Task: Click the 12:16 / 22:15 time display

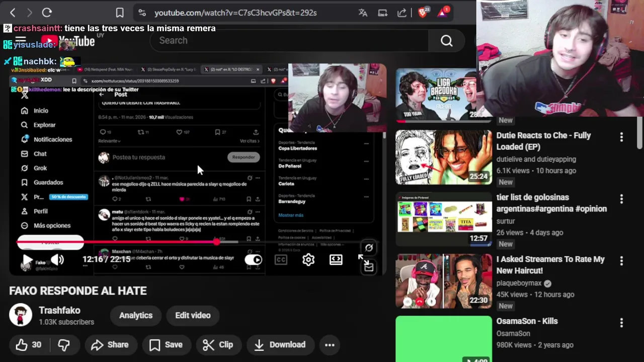Action: [x=106, y=259]
